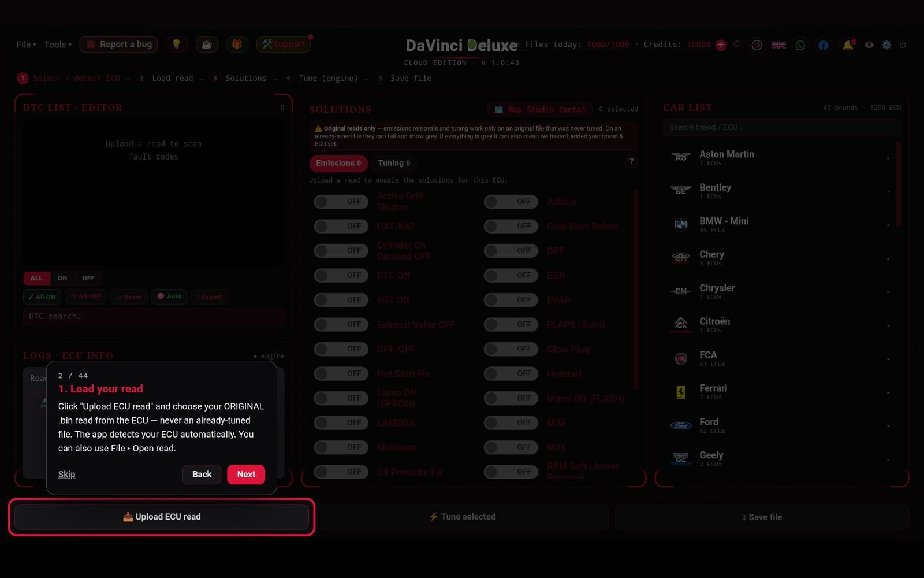Open the File menu dropdown
The image size is (924, 578).
26,45
